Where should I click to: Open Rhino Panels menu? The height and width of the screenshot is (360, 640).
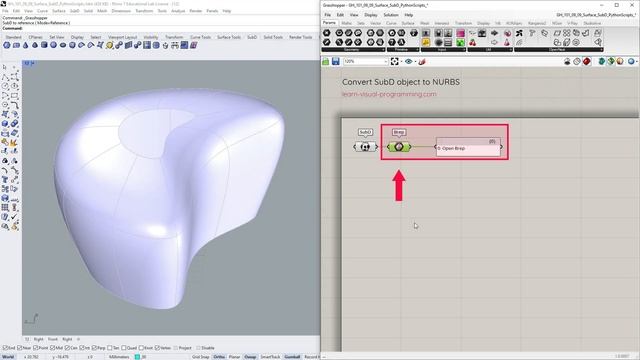[x=212, y=11]
